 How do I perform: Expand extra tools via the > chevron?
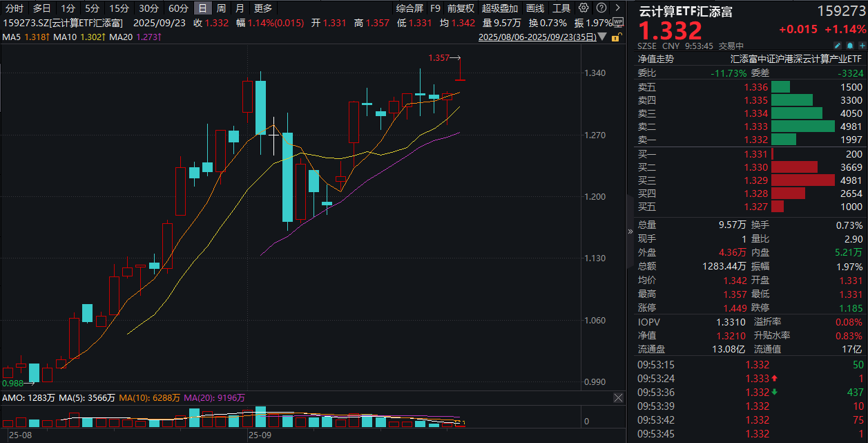coord(617,8)
